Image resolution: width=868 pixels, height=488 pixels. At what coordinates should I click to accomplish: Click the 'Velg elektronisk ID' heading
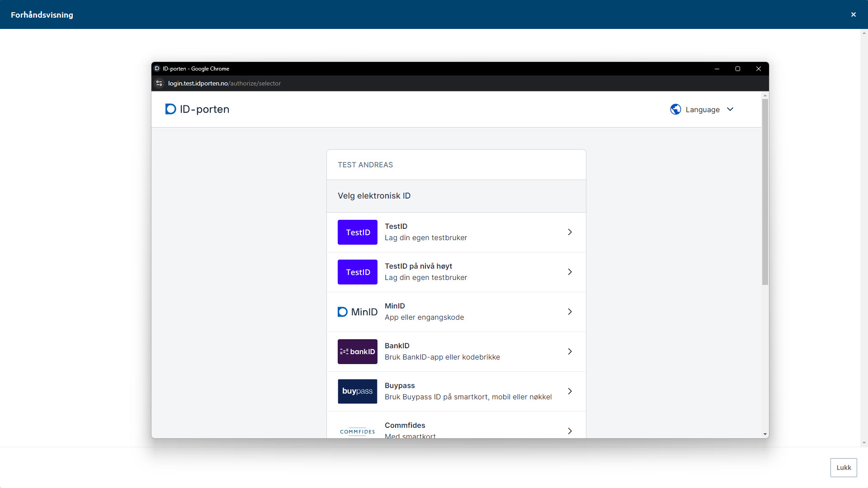pyautogui.click(x=374, y=196)
